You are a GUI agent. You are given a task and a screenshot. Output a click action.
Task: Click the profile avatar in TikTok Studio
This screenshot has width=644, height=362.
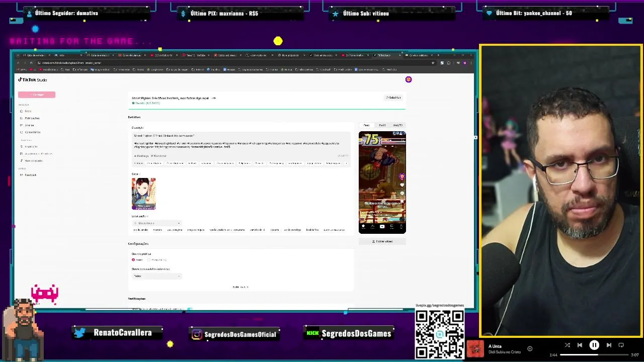(409, 79)
